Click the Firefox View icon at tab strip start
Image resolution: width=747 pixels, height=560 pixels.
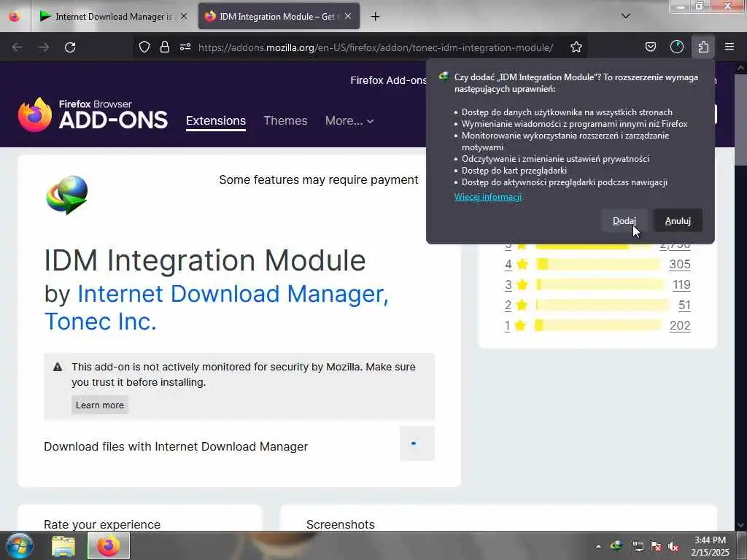coord(15,17)
